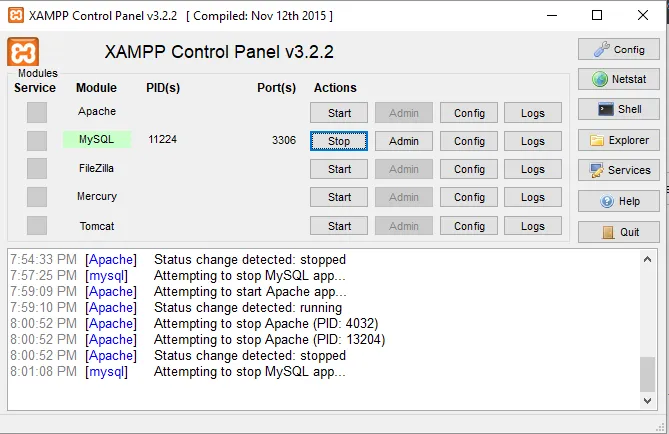Click the Apache module name

pos(97,111)
